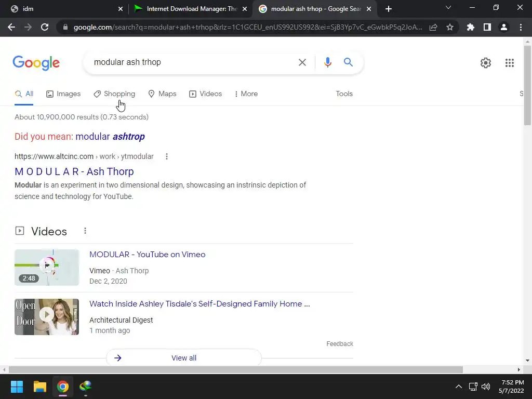
Task: Open the Chrome profile menu
Action: pyautogui.click(x=504, y=27)
